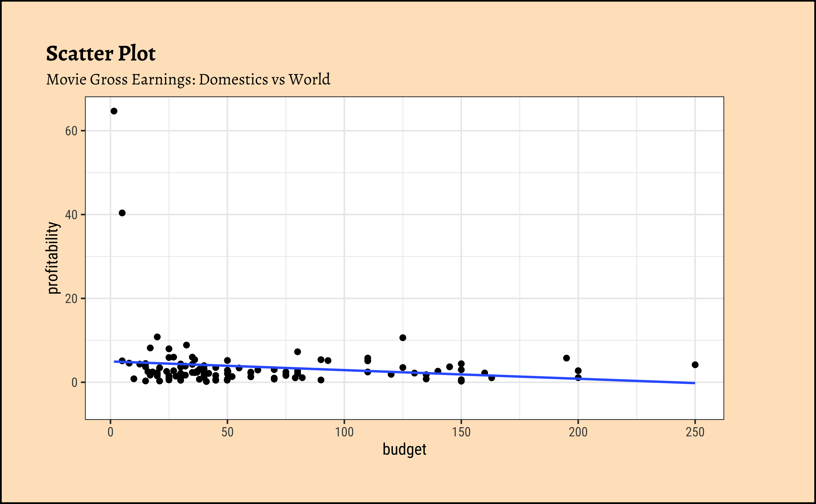The image size is (816, 504).
Task: Click the y-axis tick label 20
Action: (x=71, y=299)
